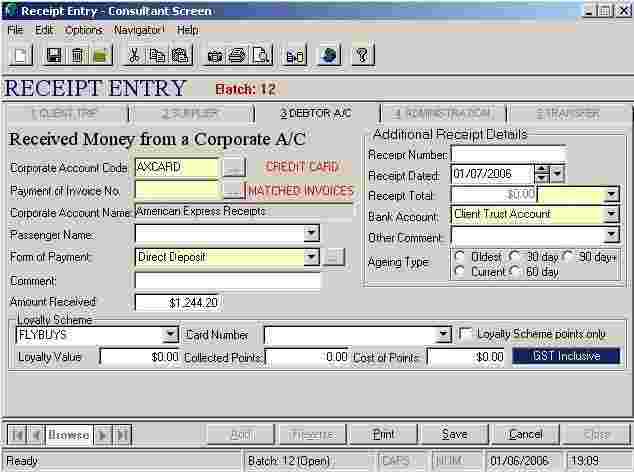This screenshot has width=634, height=472.
Task: Click the printer icon in toolbar
Action: 237,55
